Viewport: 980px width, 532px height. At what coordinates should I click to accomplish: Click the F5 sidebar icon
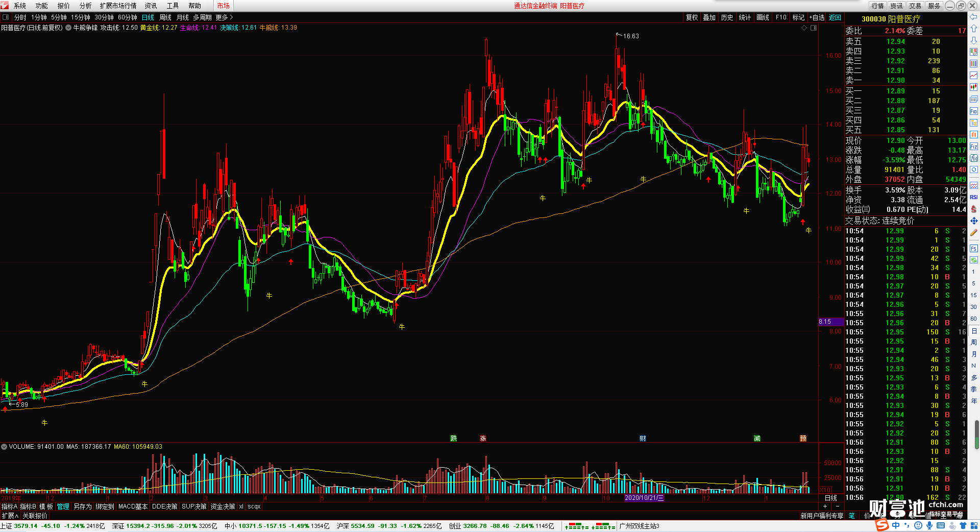[973, 249]
